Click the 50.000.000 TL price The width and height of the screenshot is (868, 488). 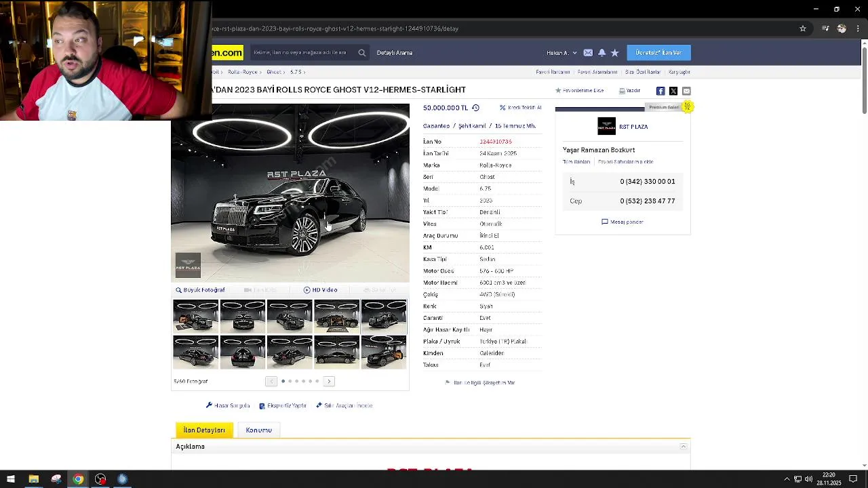446,108
